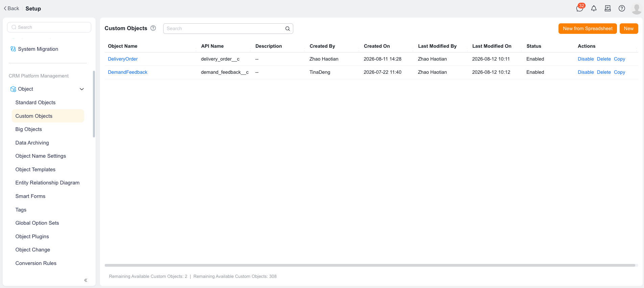
Task: Go back using the Back arrow
Action: tap(11, 8)
